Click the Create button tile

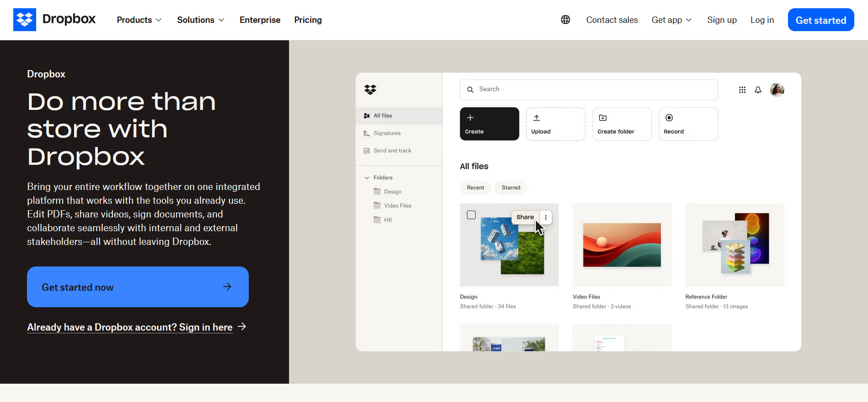tap(489, 124)
